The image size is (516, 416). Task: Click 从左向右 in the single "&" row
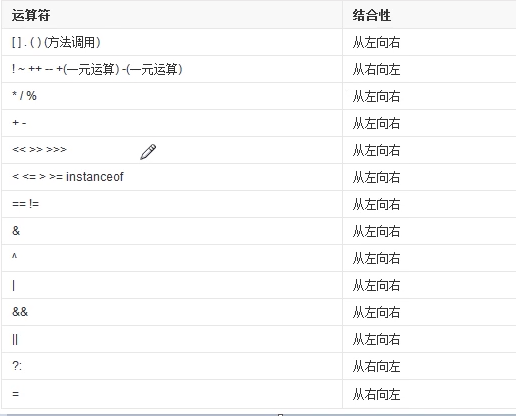click(x=376, y=232)
